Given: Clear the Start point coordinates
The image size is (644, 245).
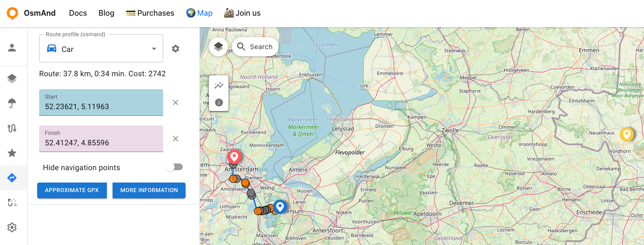Looking at the screenshot, I should pyautogui.click(x=176, y=102).
